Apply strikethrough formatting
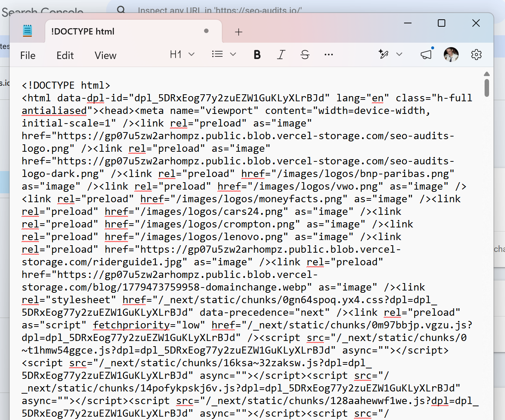 (x=305, y=55)
